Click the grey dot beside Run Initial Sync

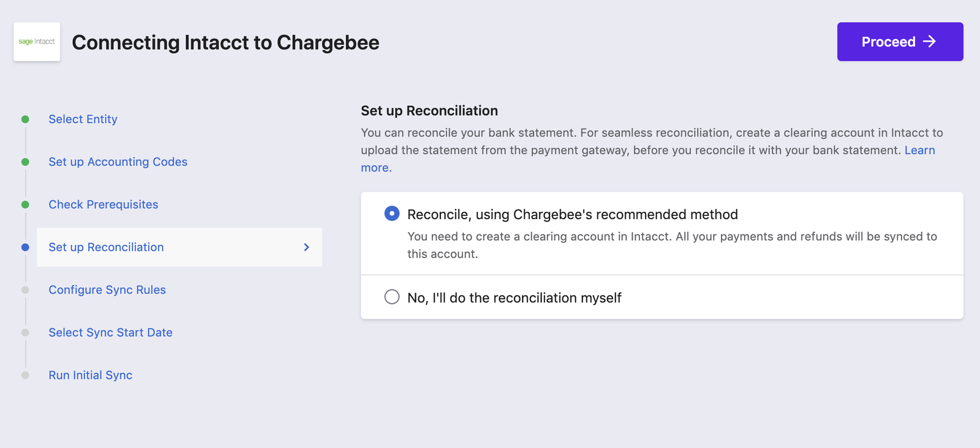[x=25, y=375]
